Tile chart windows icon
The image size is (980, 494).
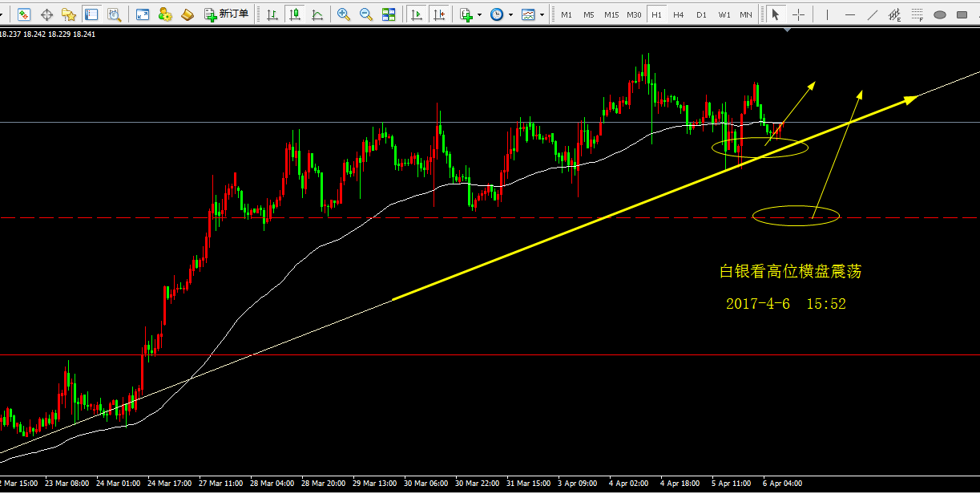(x=389, y=14)
